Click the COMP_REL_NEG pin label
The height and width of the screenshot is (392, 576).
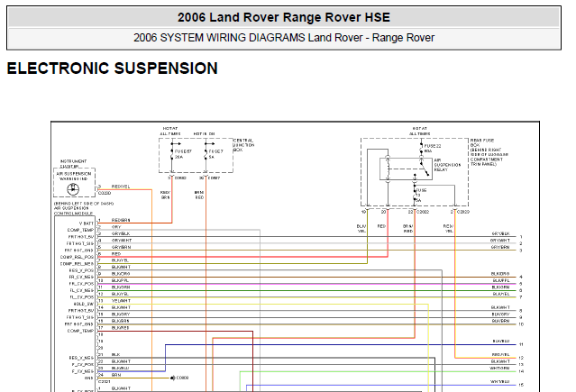click(77, 264)
